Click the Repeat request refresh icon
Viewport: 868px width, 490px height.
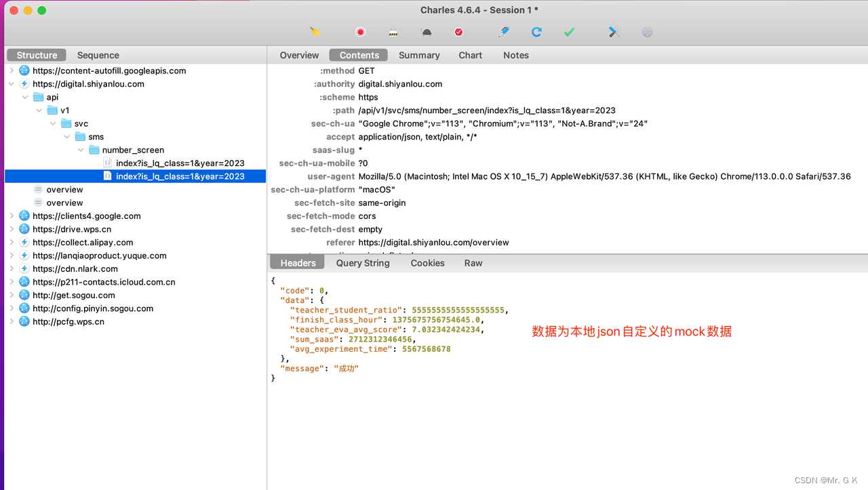[x=536, y=32]
